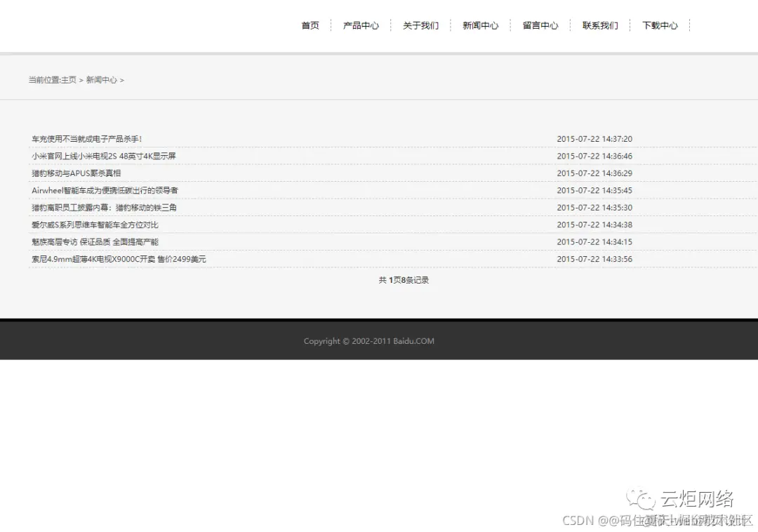The width and height of the screenshot is (758, 532).
Task: Click the 云炬网络 watermark logo
Action: (684, 500)
